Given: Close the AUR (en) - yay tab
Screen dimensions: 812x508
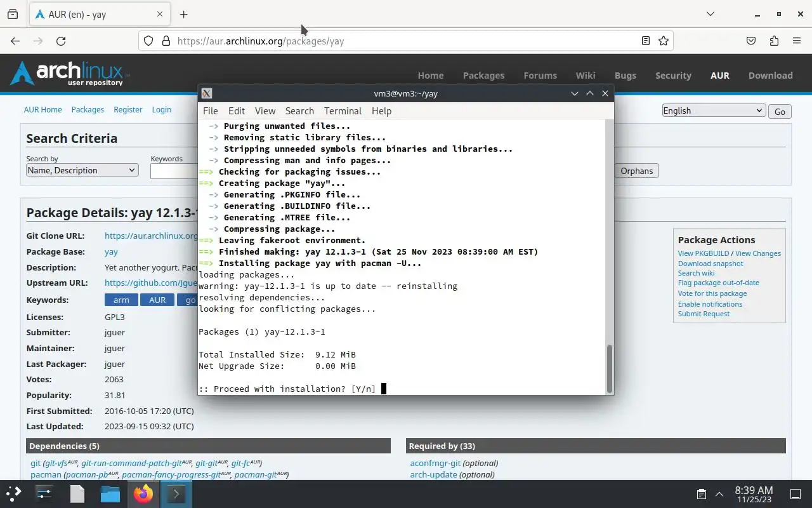Looking at the screenshot, I should coord(160,14).
